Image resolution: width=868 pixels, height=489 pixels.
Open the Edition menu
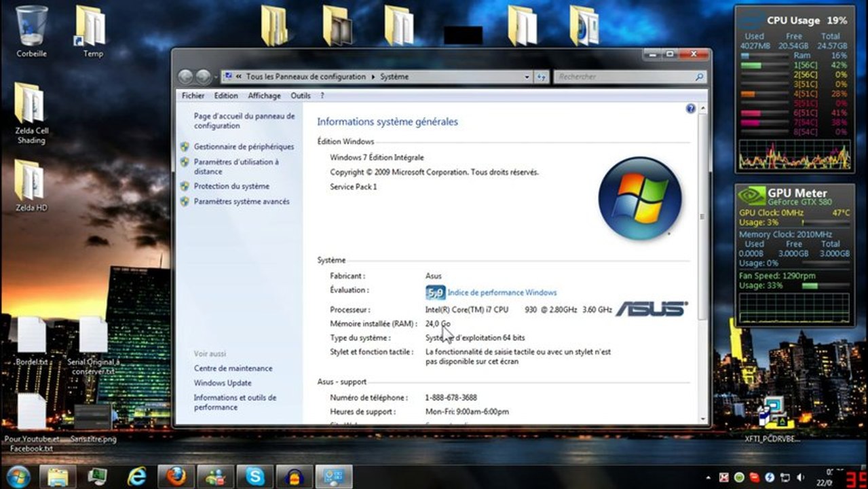point(226,96)
